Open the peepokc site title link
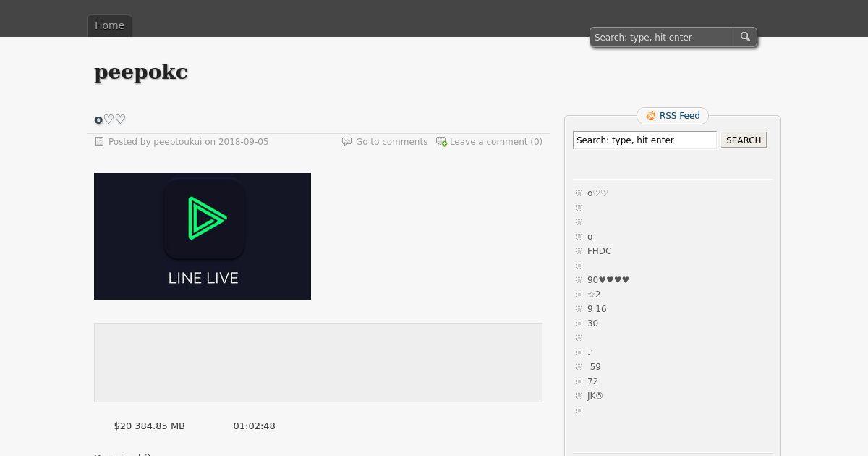 coord(141,72)
